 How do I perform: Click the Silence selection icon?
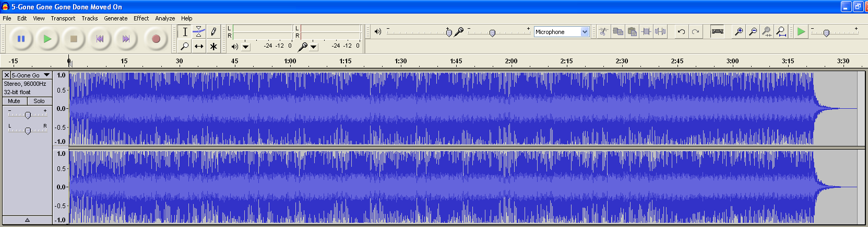[660, 32]
